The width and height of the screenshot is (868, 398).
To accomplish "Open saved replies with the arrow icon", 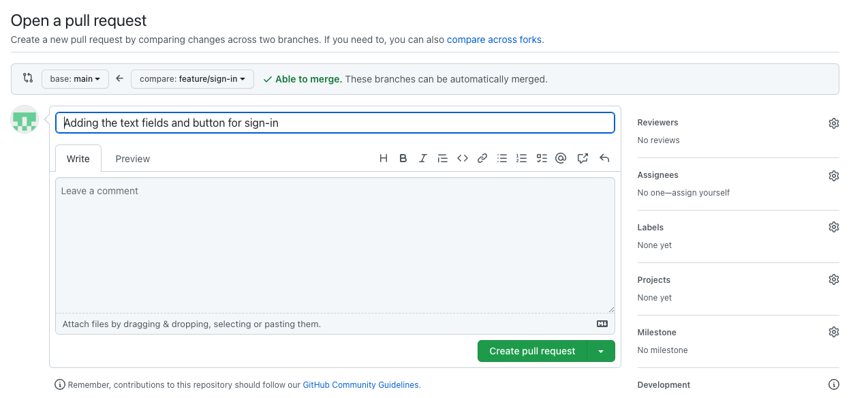I will tap(604, 158).
